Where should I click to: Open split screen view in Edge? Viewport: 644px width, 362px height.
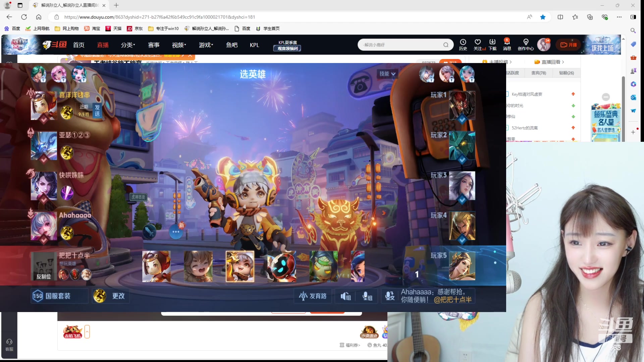(x=560, y=17)
